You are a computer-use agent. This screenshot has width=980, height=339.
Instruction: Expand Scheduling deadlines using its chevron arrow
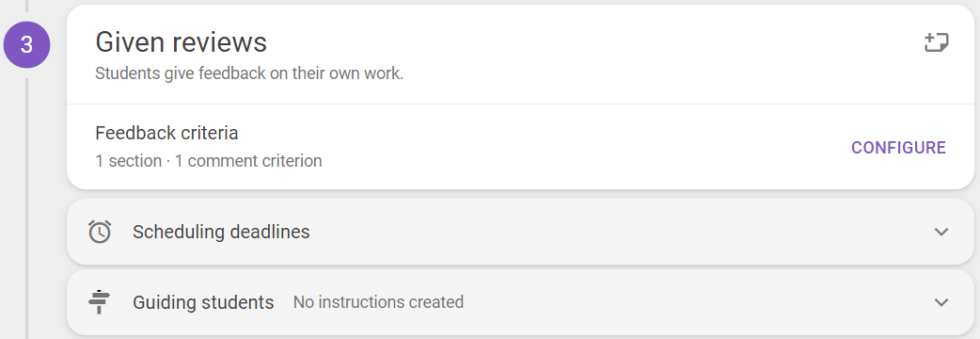coord(941,232)
